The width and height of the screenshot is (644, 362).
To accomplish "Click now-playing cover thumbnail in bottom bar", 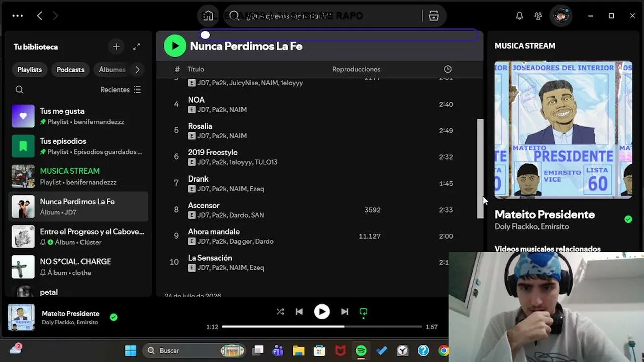I will (21, 317).
